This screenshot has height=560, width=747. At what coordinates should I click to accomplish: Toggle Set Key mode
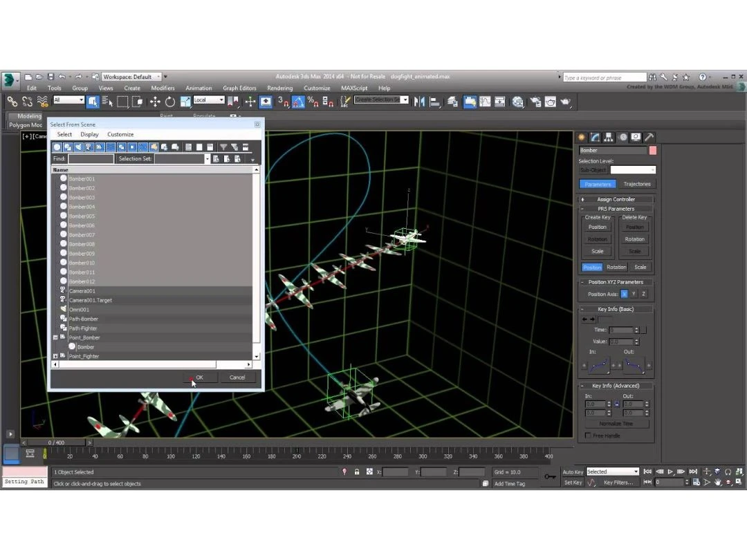(573, 483)
